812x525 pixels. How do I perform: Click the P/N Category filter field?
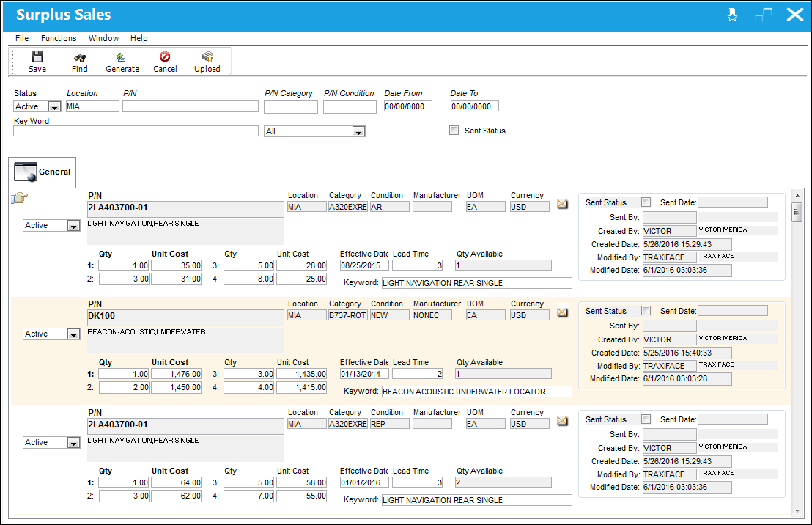pyautogui.click(x=290, y=107)
